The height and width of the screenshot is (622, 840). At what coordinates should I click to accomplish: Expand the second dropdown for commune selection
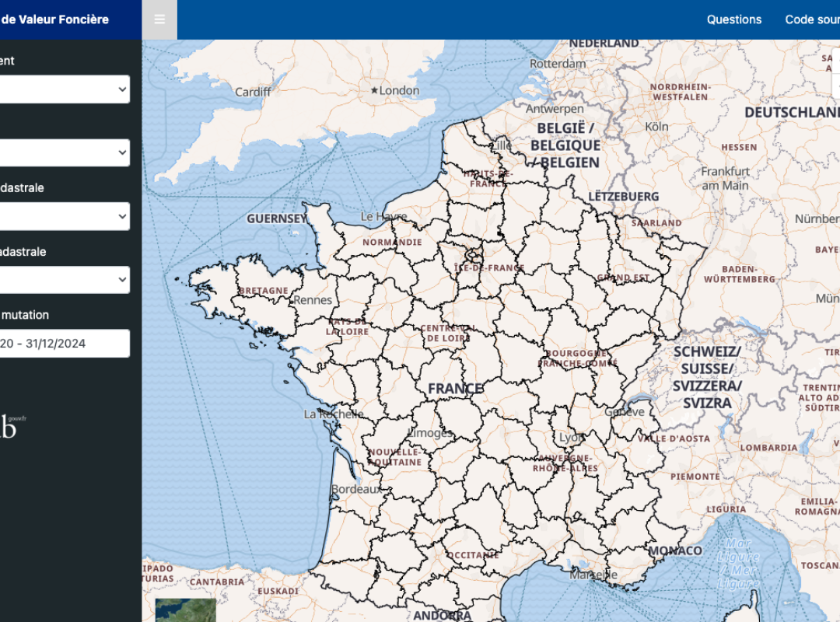click(64, 153)
